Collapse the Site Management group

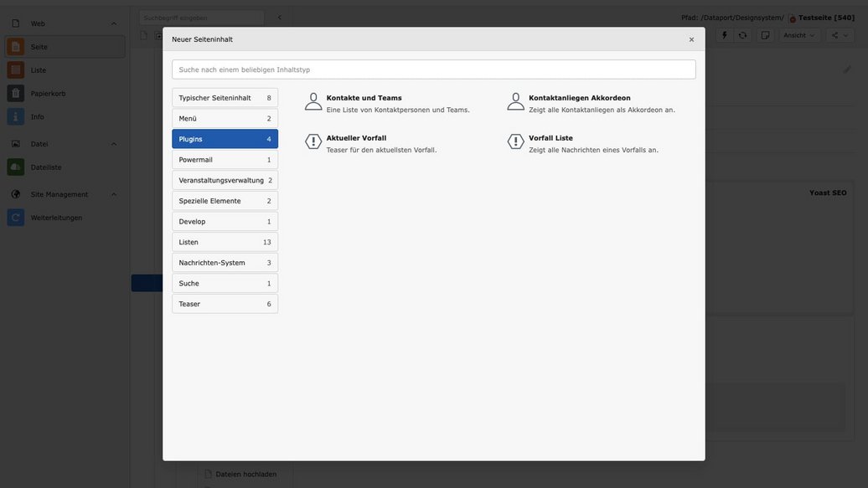114,194
